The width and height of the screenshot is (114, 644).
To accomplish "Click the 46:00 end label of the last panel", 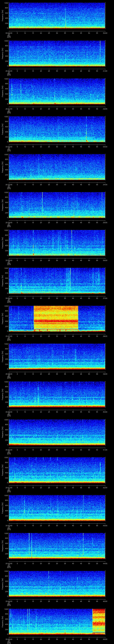I will [x=105, y=639].
